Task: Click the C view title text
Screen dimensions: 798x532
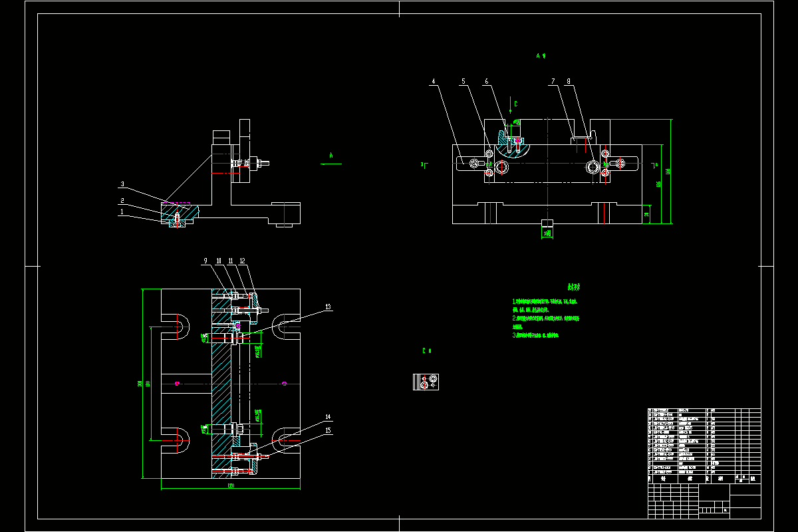Action: [x=426, y=350]
